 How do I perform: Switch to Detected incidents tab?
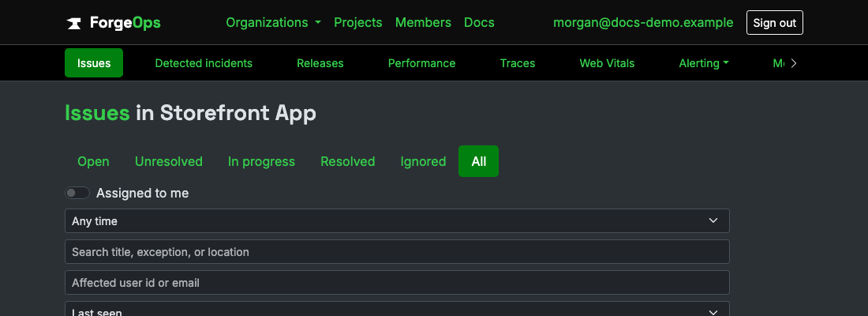tap(204, 63)
